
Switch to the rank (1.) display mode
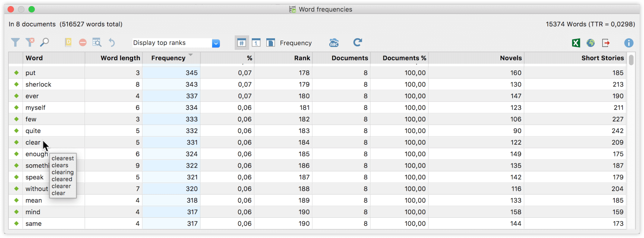coord(256,43)
